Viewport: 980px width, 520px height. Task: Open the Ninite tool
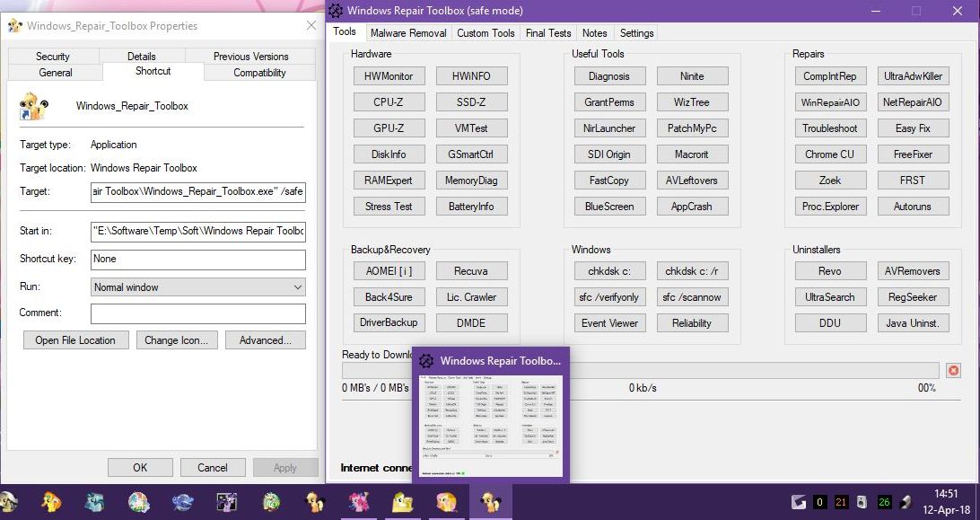pyautogui.click(x=692, y=76)
